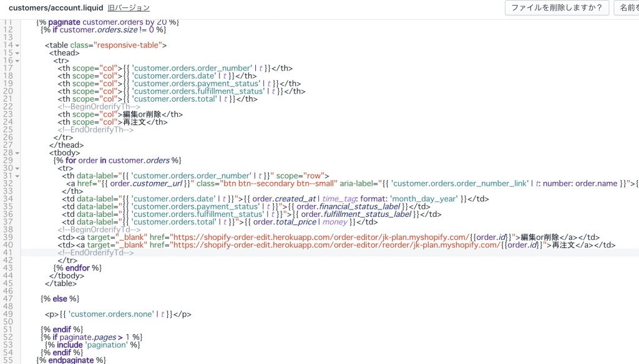The width and height of the screenshot is (639, 364).
Task: Click 'customer.orders.total' on line 21
Action: point(175,99)
